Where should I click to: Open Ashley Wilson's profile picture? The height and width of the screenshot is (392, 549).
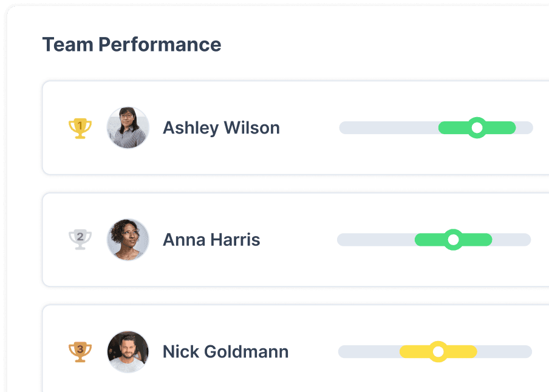(x=128, y=127)
